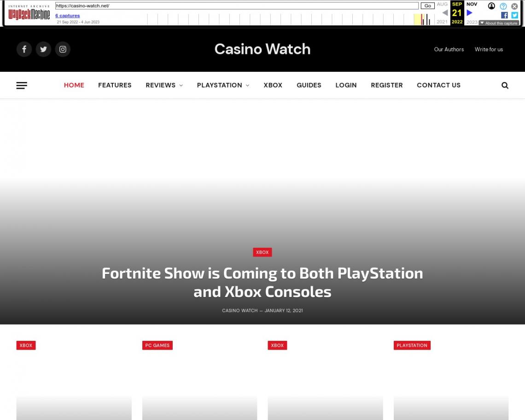Click the Casino Watch author link
The width and height of the screenshot is (525, 420).
click(240, 310)
